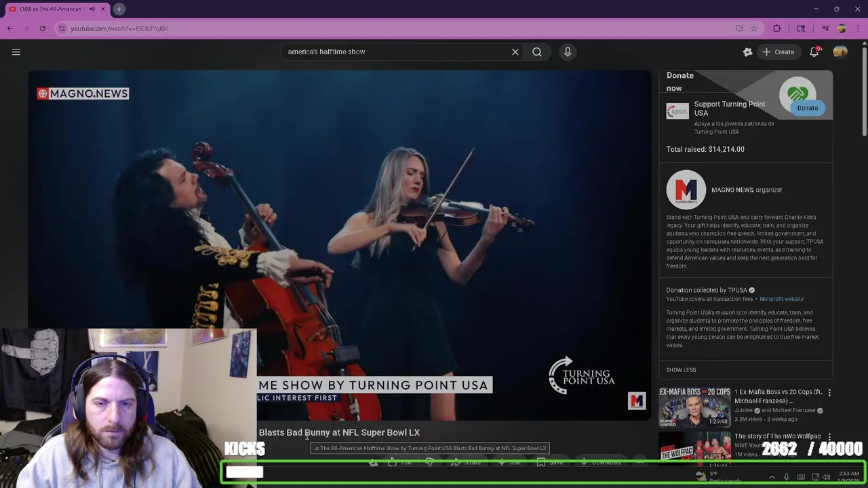Mute the YouTube tab via speaker icon

point(92,9)
